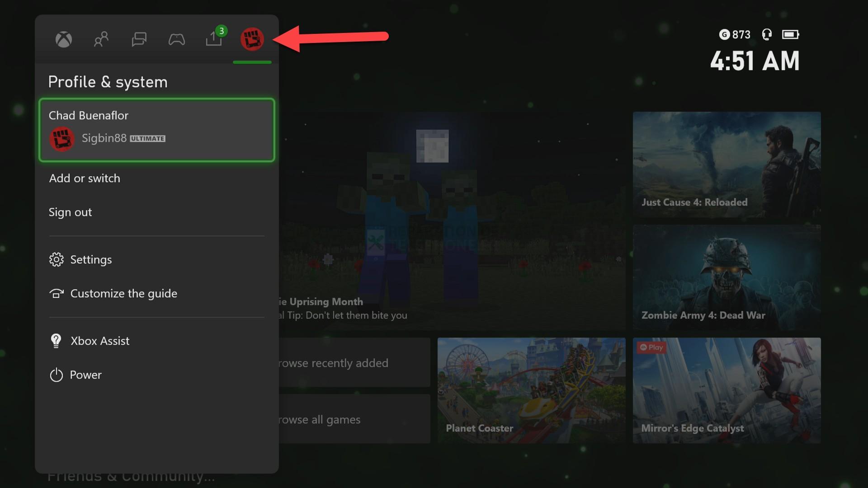Viewport: 868px width, 488px height.
Task: Click the ULTIMATE badge next to Sigbin88
Action: [148, 139]
